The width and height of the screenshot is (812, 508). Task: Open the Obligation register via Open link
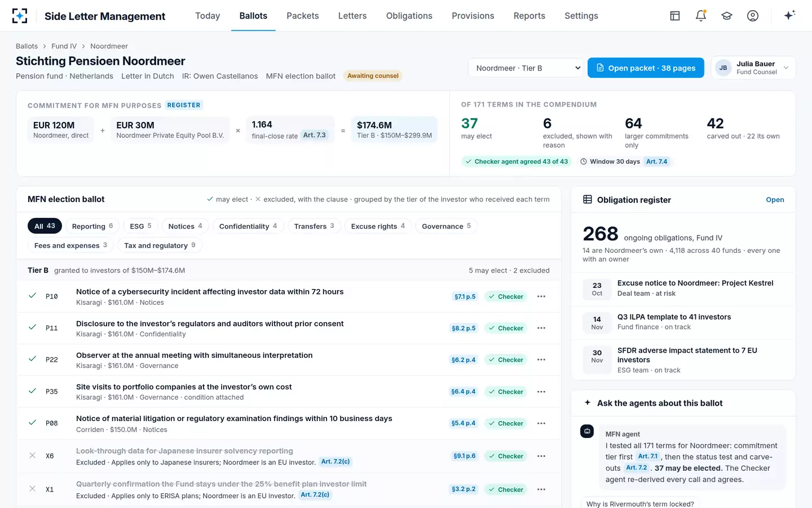tap(775, 200)
